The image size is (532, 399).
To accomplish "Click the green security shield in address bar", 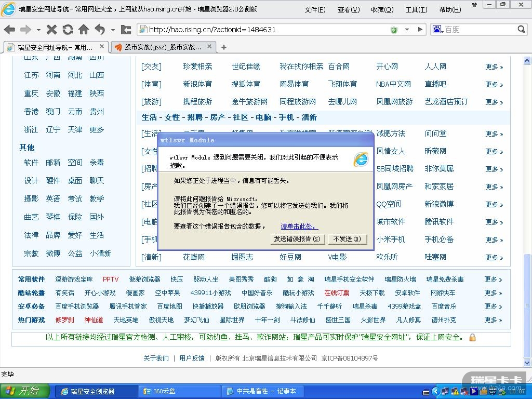I will click(394, 30).
